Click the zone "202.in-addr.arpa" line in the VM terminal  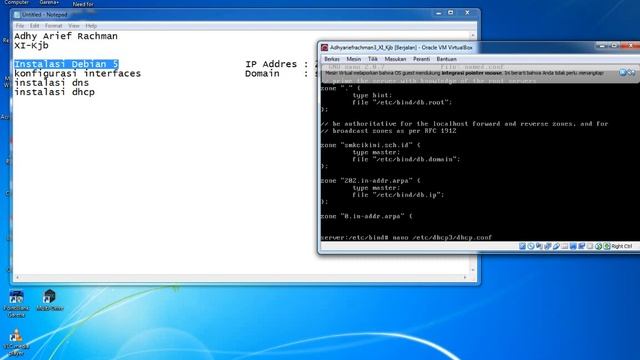click(x=371, y=180)
